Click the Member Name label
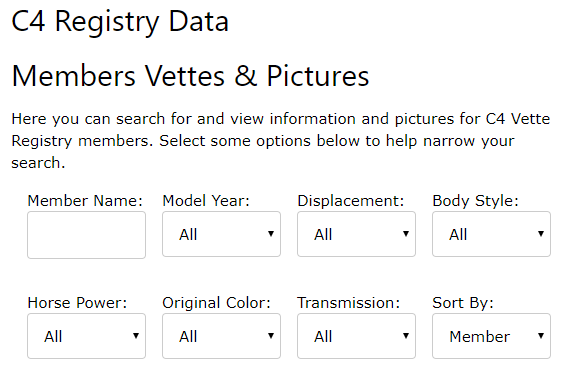This screenshot has height=378, width=576. [85, 201]
